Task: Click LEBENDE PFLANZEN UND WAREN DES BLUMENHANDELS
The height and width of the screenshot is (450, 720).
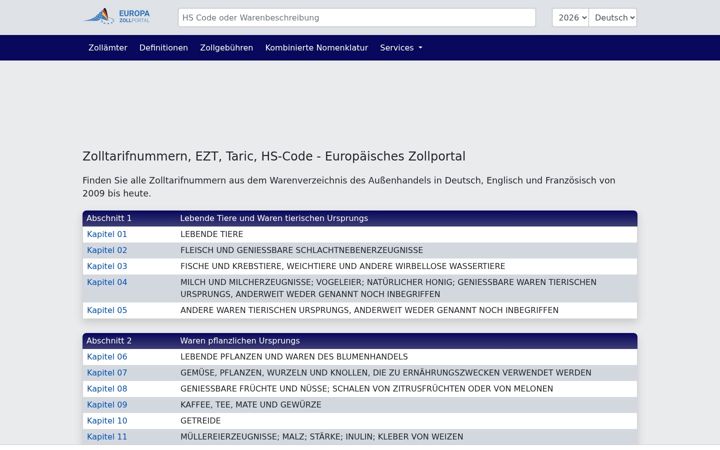Action: pos(294,357)
